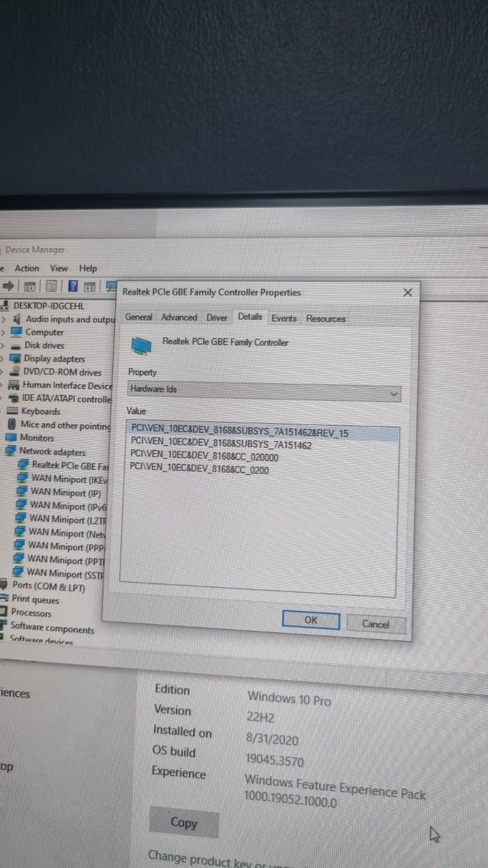Viewport: 488px width, 868px height.
Task: Click the Disk drives icon
Action: tap(16, 345)
